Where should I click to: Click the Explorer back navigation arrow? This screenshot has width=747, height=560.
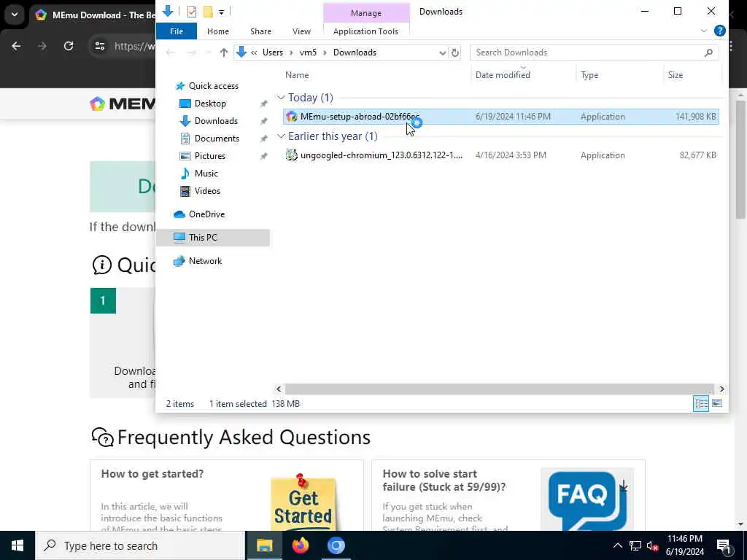(x=171, y=52)
